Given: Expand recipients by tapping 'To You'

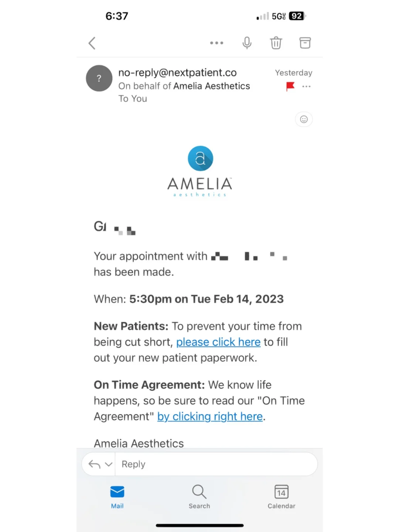Looking at the screenshot, I should (x=133, y=99).
